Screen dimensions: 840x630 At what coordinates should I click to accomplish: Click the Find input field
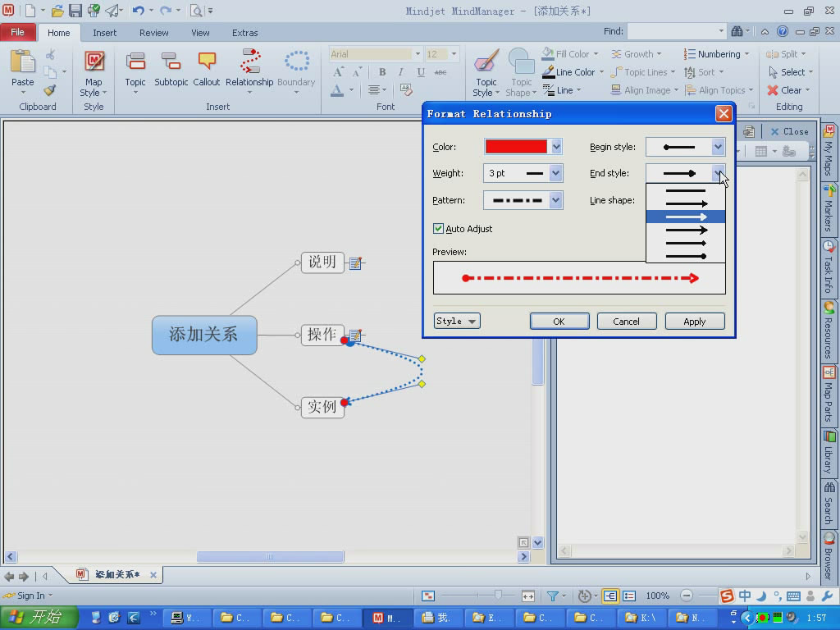673,32
